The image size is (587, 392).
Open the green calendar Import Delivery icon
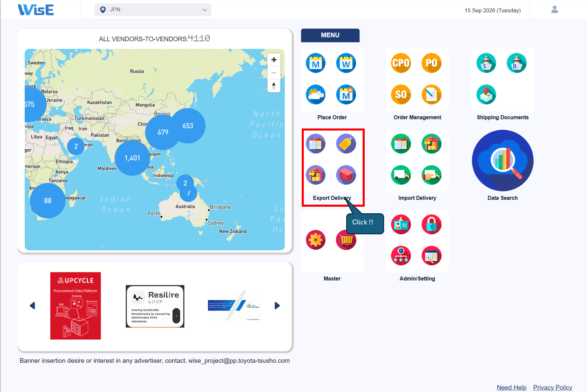(401, 144)
